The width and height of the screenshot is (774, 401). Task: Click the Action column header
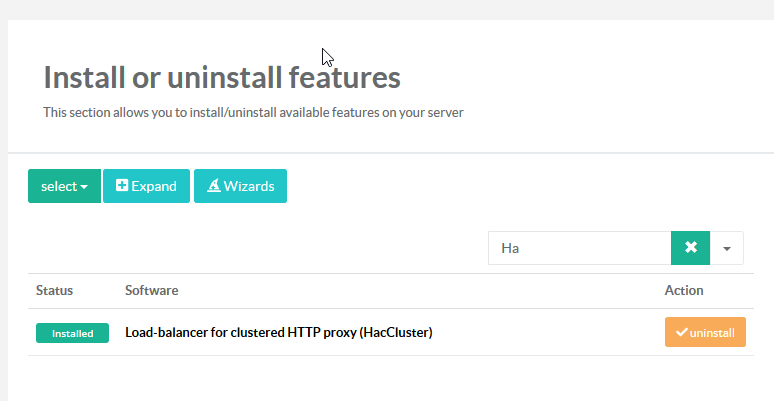tap(684, 291)
